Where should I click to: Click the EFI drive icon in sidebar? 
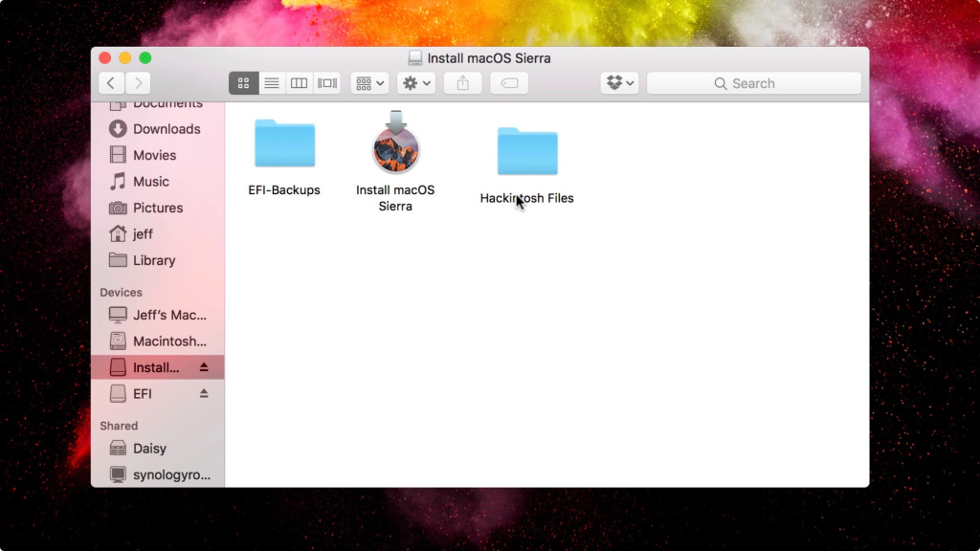coord(118,393)
